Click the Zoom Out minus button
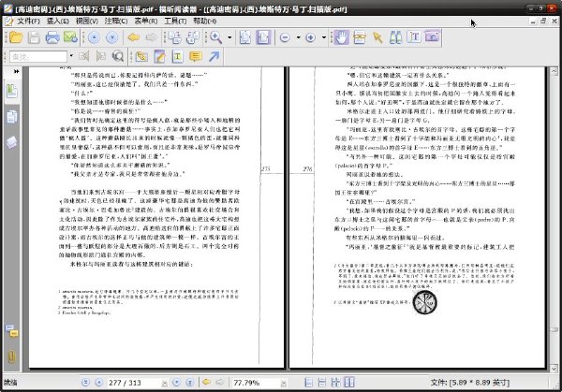The image size is (562, 392). coord(285,37)
